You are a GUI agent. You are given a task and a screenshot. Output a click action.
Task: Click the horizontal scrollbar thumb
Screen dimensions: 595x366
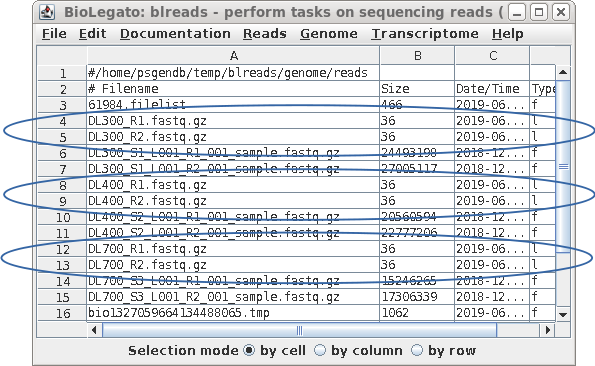299,330
